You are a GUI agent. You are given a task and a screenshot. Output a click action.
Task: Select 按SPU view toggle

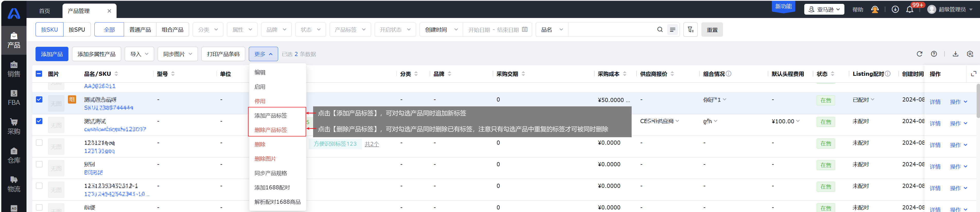pyautogui.click(x=77, y=30)
